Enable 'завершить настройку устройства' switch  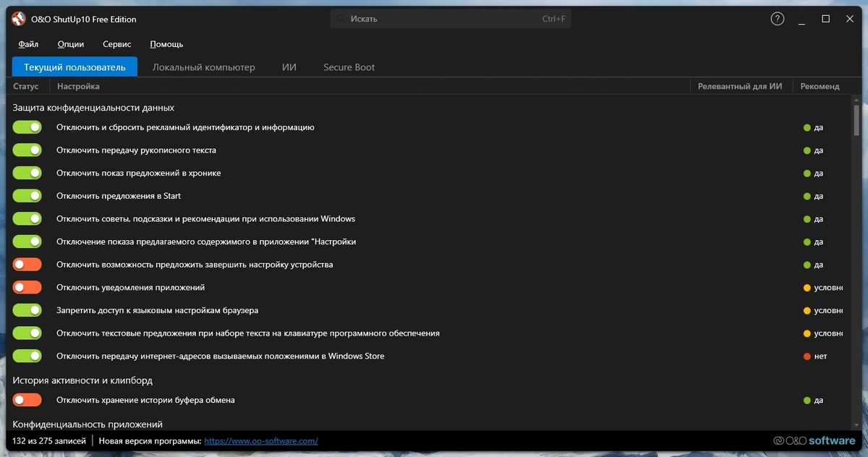coord(27,265)
